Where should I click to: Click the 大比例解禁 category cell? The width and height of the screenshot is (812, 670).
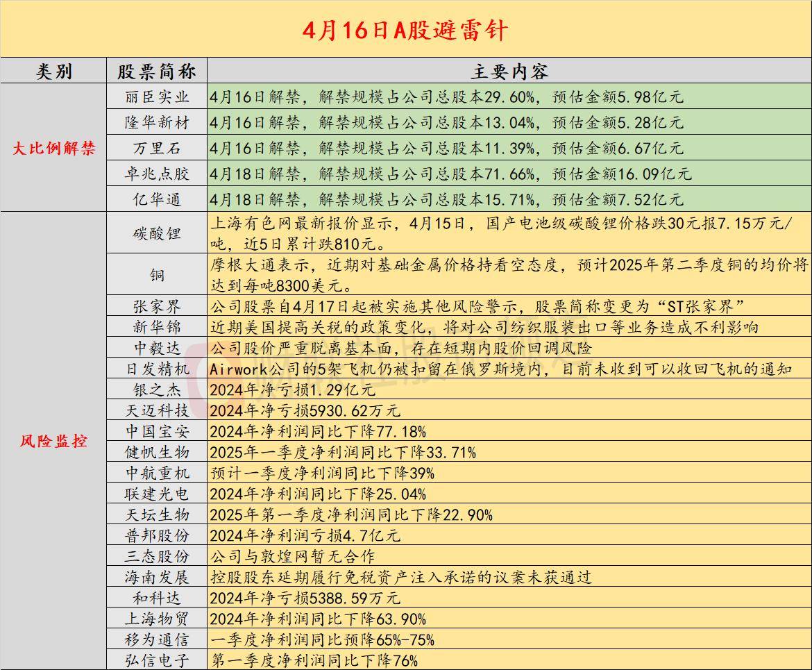click(53, 148)
